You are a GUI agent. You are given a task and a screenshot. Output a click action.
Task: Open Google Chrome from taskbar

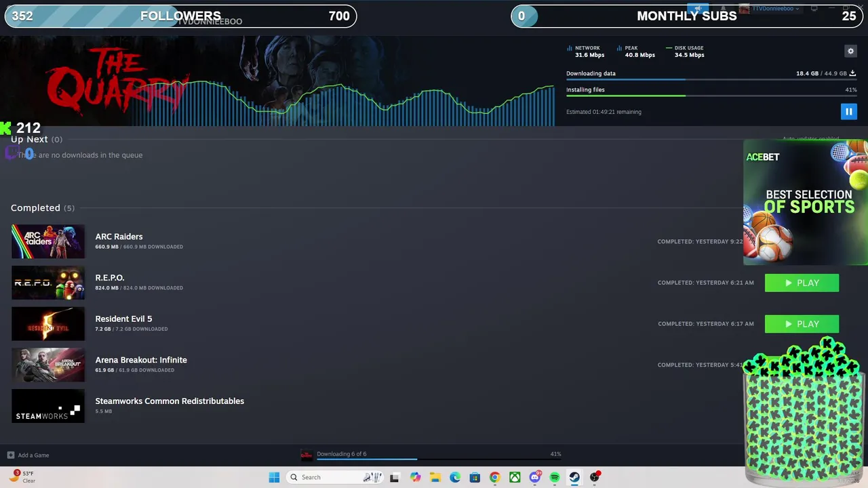coord(495,477)
